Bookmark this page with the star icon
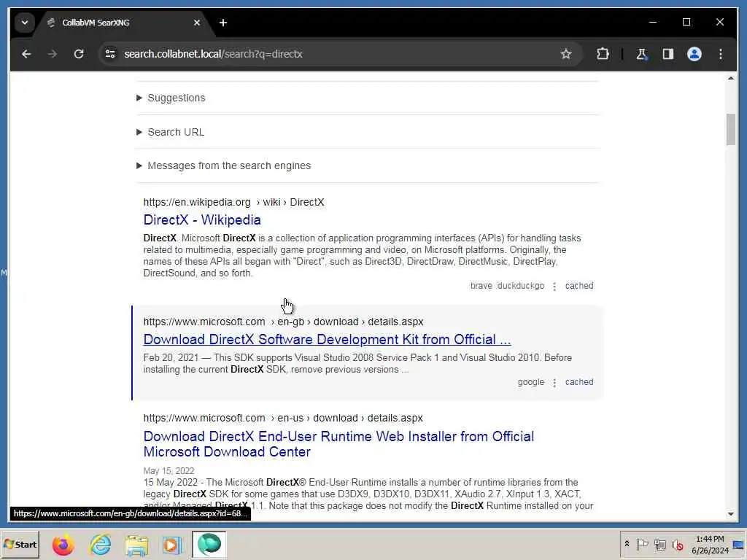Screen dimensions: 747x560 click(565, 54)
